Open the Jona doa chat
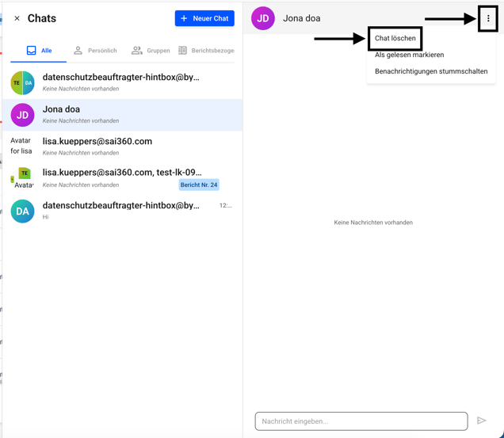This screenshot has height=438, width=504. pyautogui.click(x=127, y=115)
